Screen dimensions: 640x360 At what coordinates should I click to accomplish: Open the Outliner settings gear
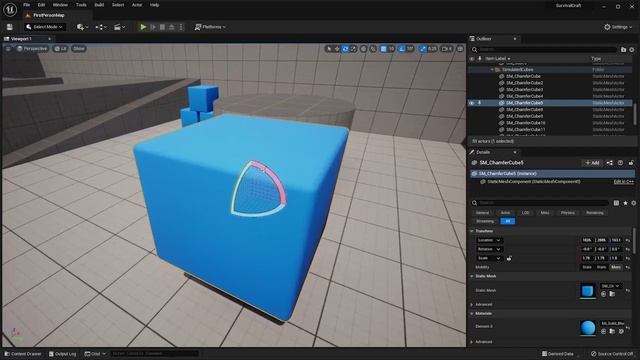point(632,49)
